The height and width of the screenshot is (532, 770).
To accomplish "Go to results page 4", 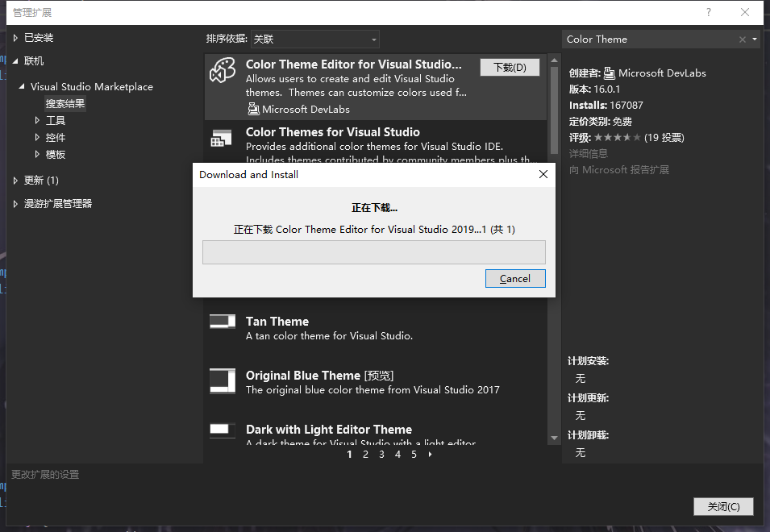I will pos(397,455).
